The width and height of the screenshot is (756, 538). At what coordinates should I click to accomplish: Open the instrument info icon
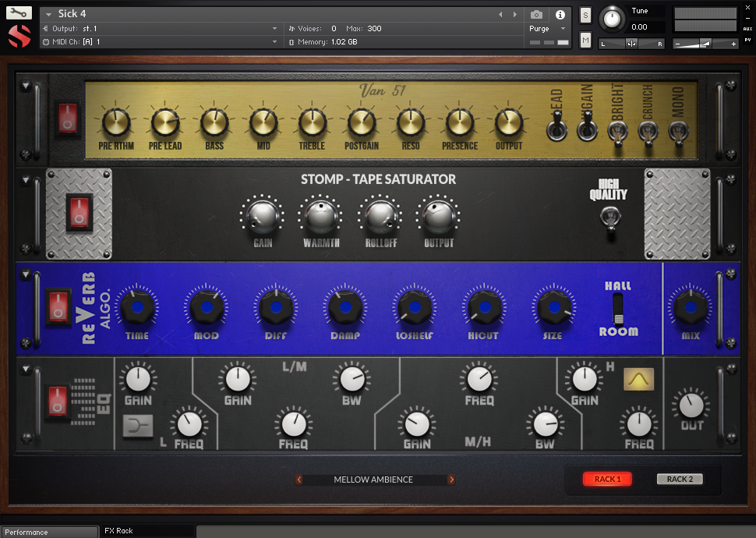tap(560, 15)
